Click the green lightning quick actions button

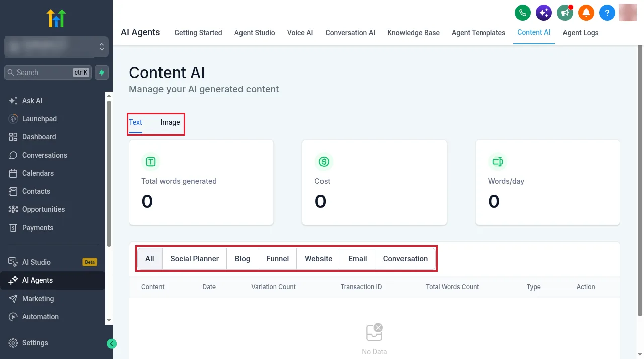click(x=102, y=73)
